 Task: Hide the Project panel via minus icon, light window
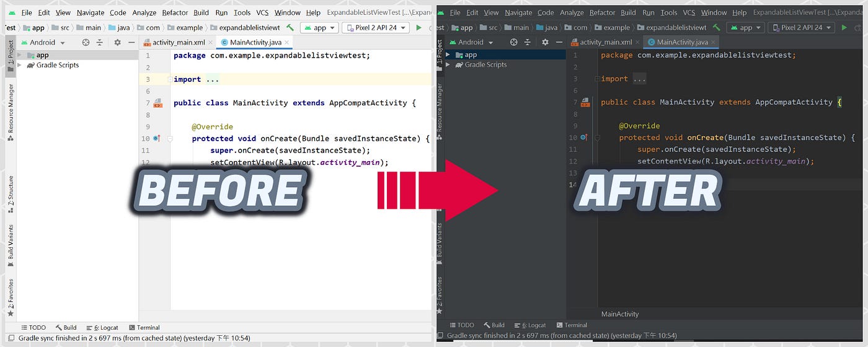pyautogui.click(x=131, y=42)
